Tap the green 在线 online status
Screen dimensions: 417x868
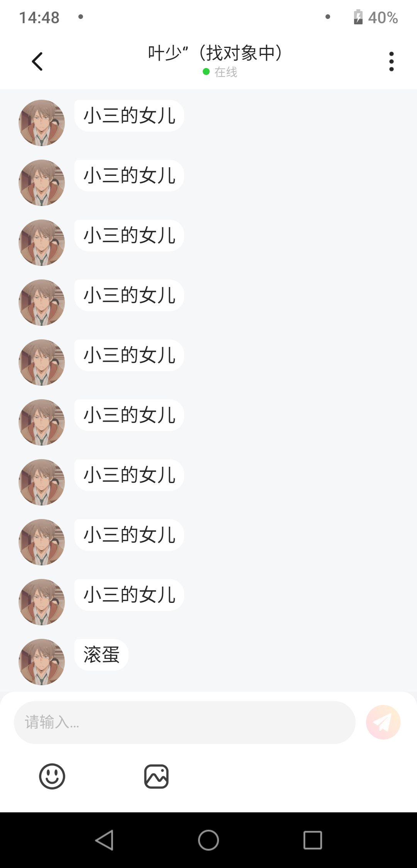pyautogui.click(x=220, y=72)
